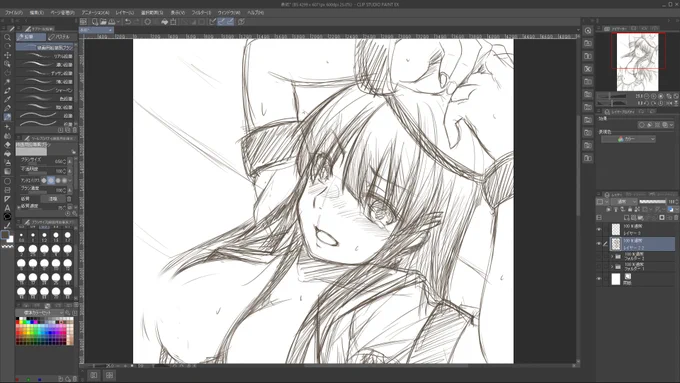Screen dimensions: 680x383
Task: Click the paper texture 紙質 button
Action: coord(53,199)
